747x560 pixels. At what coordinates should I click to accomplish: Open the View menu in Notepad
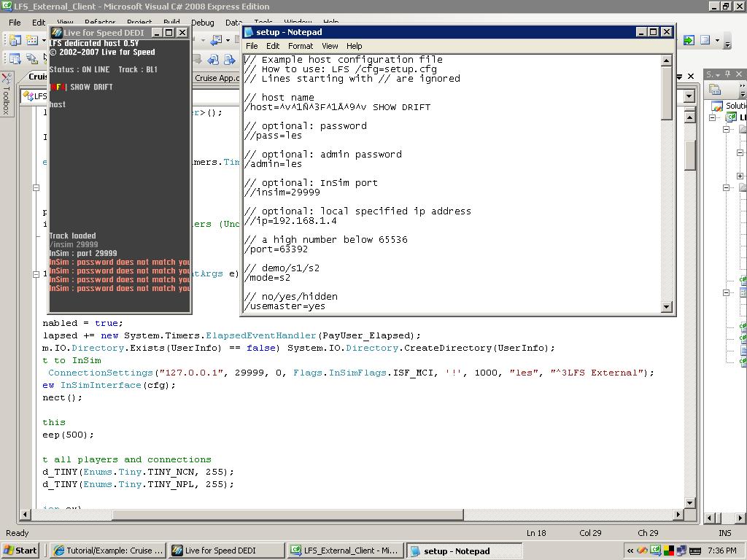pyautogui.click(x=330, y=46)
